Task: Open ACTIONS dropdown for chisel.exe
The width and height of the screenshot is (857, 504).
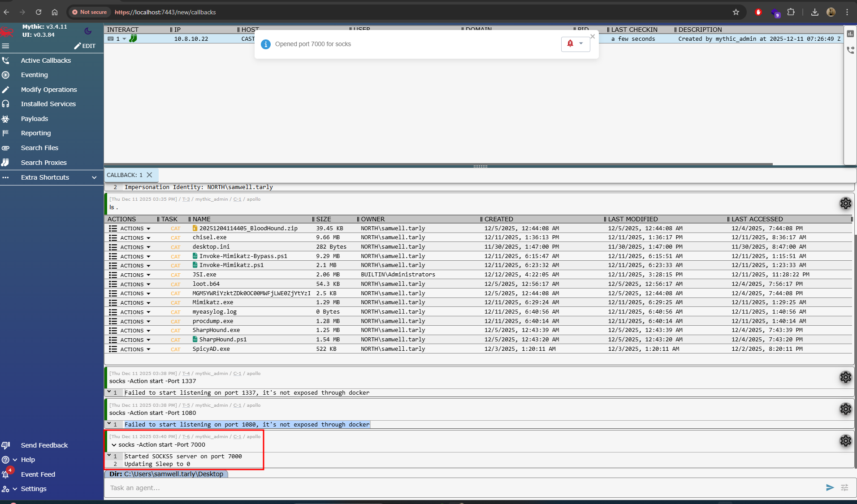Action: [135, 238]
